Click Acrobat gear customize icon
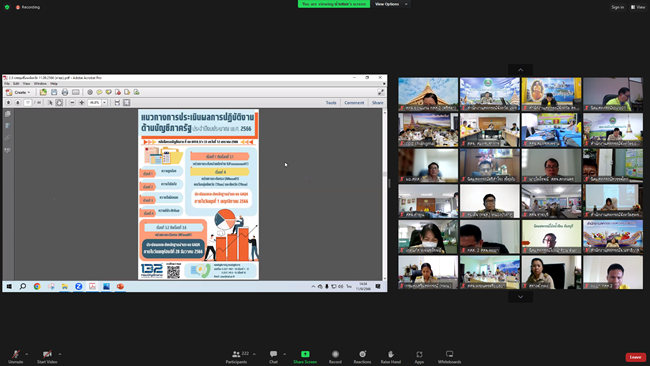The width and height of the screenshot is (650, 366). pos(90,92)
